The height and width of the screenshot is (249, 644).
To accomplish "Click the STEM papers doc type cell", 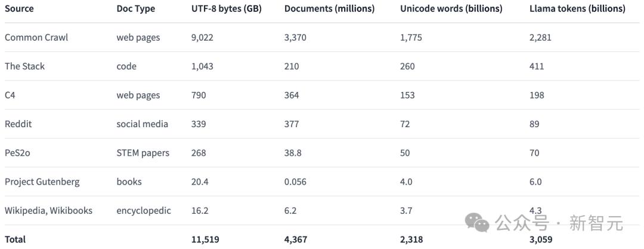I will click(143, 153).
